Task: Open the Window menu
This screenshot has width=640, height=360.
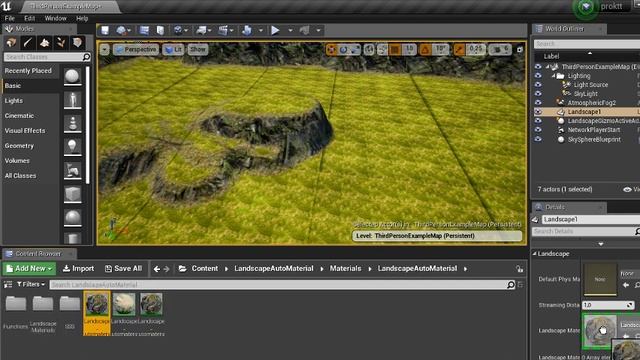Action: 56,18
